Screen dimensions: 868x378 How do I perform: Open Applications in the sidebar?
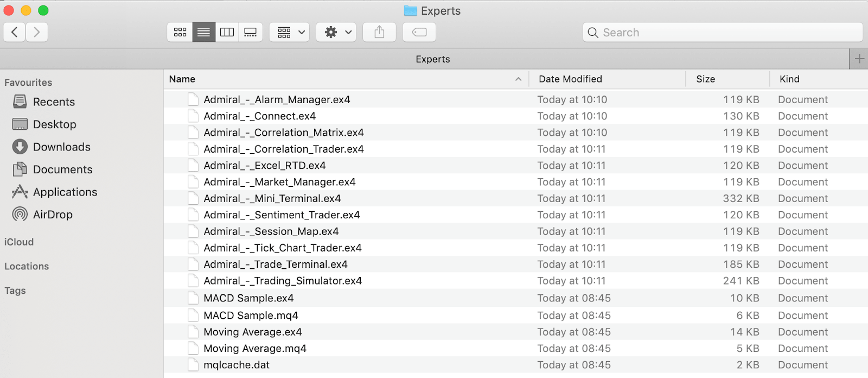(54, 192)
